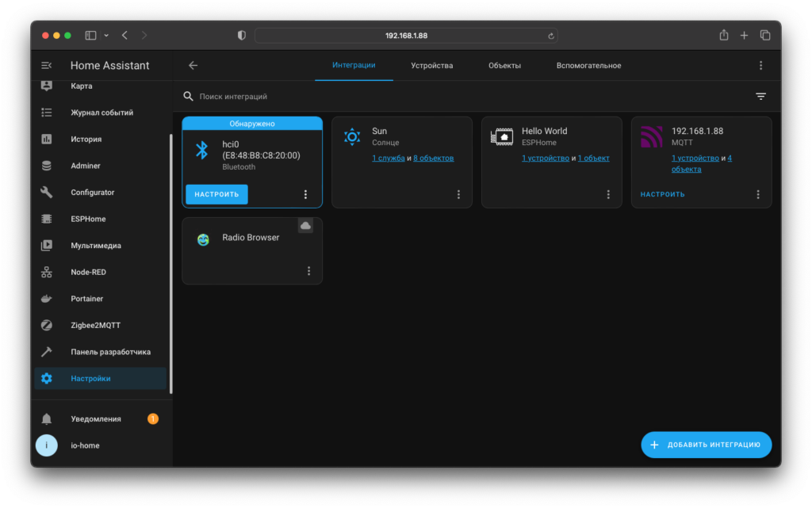The width and height of the screenshot is (812, 508).
Task: Switch to the Устройства tab
Action: coord(432,66)
